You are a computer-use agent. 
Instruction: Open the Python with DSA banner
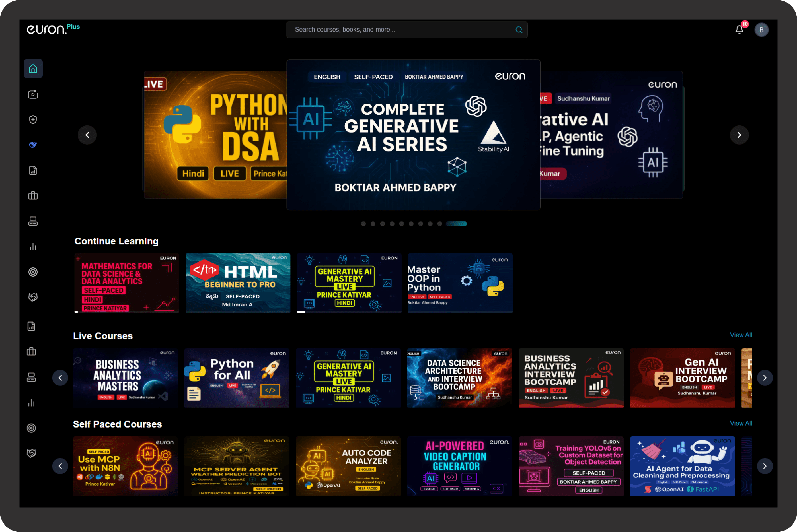click(215, 135)
